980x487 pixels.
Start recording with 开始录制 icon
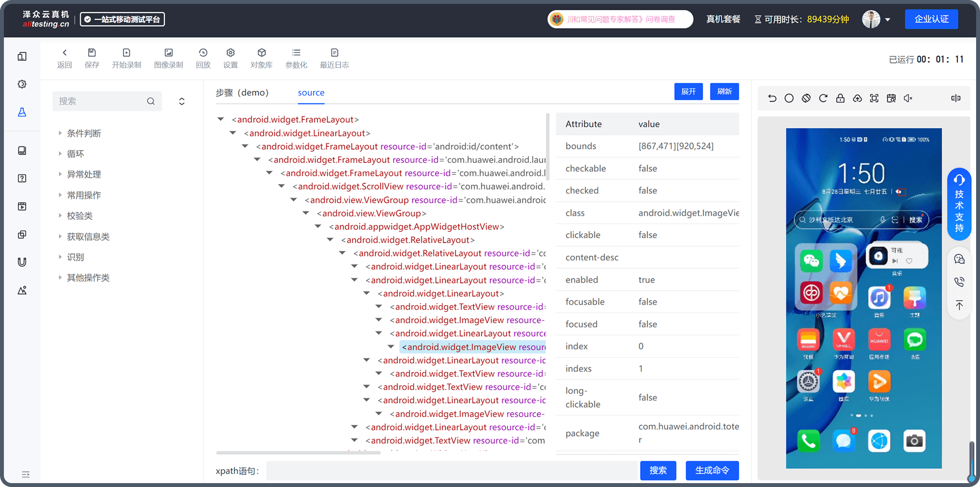click(126, 58)
